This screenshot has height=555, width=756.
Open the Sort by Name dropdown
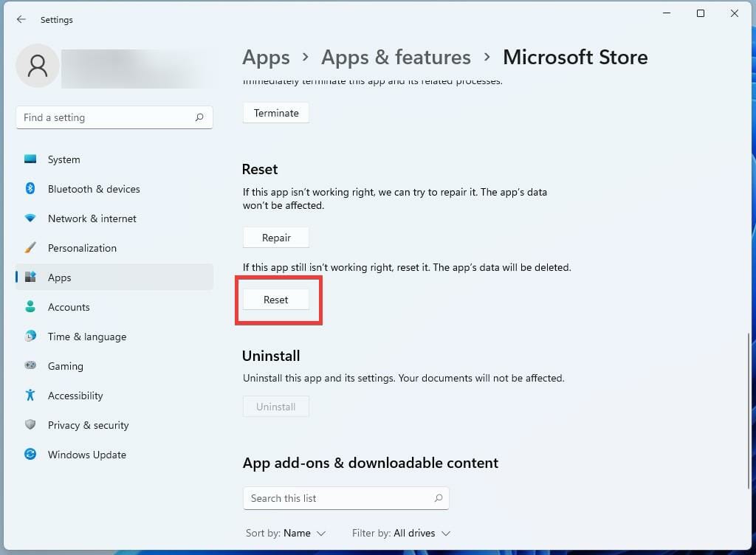[286, 533]
